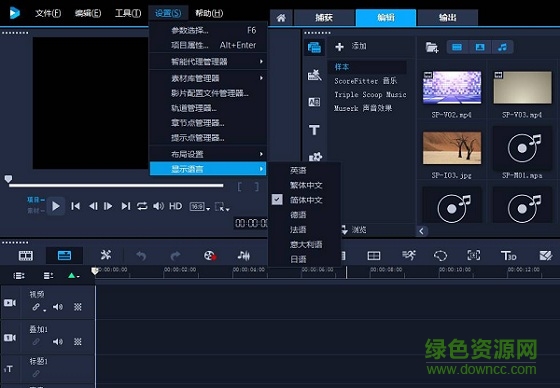Open the resize/crop mode dropdown
This screenshot has width=560, height=388.
pyautogui.click(x=222, y=207)
